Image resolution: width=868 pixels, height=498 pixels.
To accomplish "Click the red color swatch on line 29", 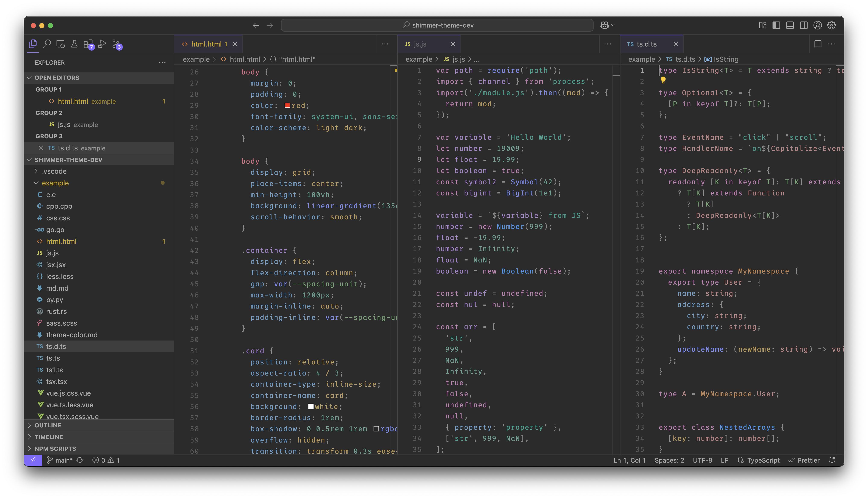I will point(287,105).
